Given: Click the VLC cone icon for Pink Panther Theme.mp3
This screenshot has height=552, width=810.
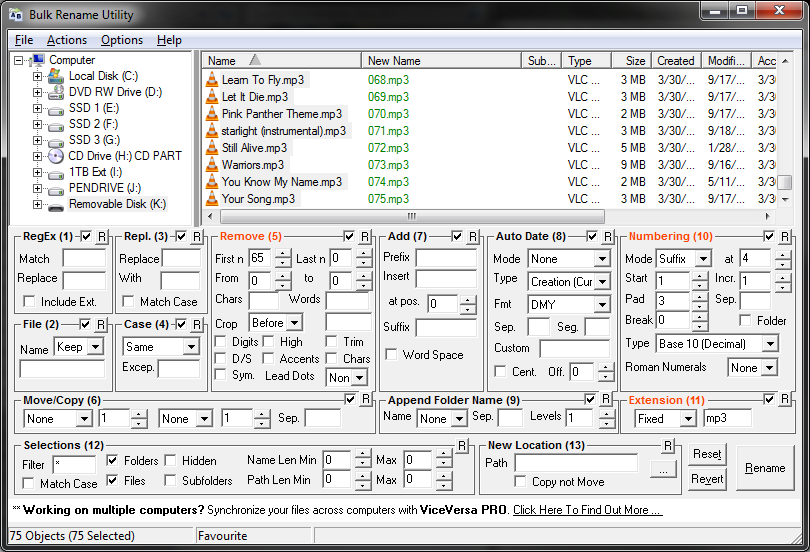Looking at the screenshot, I should click(212, 114).
